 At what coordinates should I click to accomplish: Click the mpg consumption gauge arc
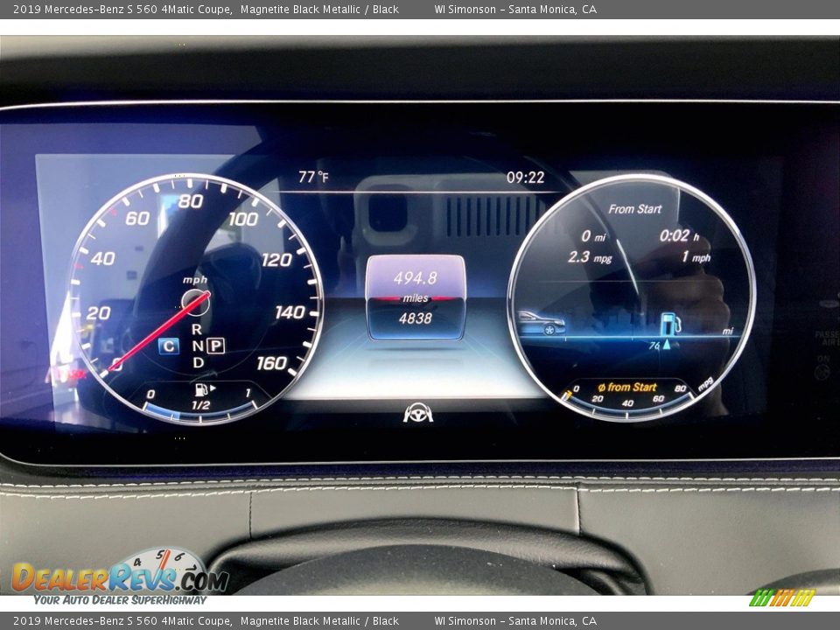tap(628, 409)
